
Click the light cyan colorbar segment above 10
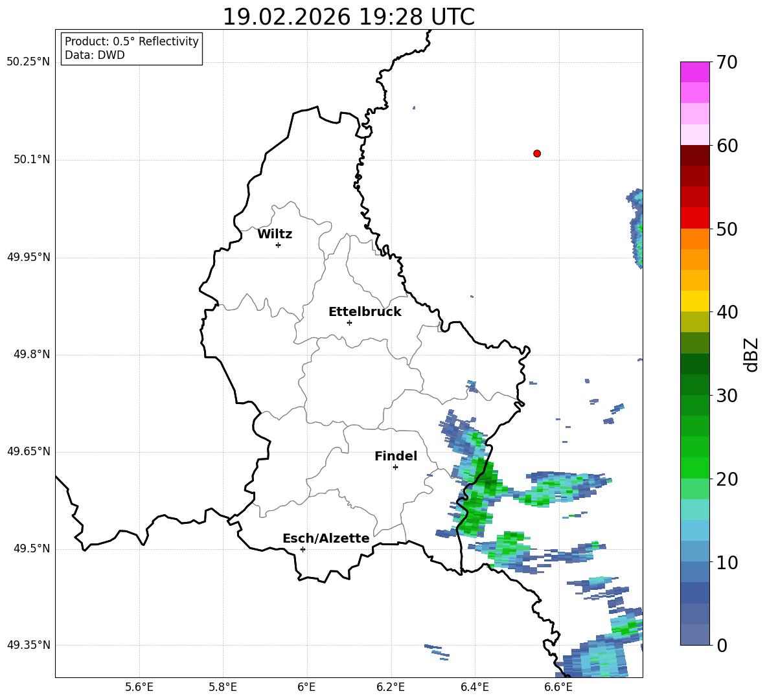pos(694,530)
